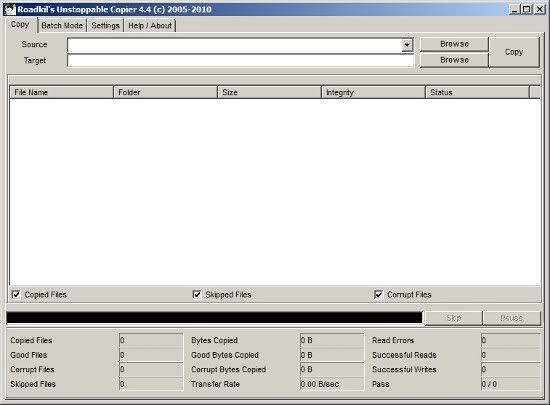Sort by the Folder column header
This screenshot has width=550, height=405.
click(165, 92)
